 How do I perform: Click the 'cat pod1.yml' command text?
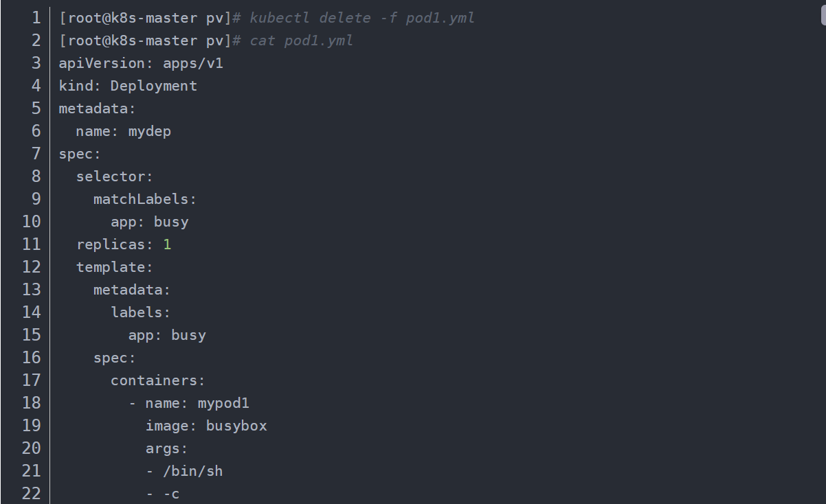point(301,41)
